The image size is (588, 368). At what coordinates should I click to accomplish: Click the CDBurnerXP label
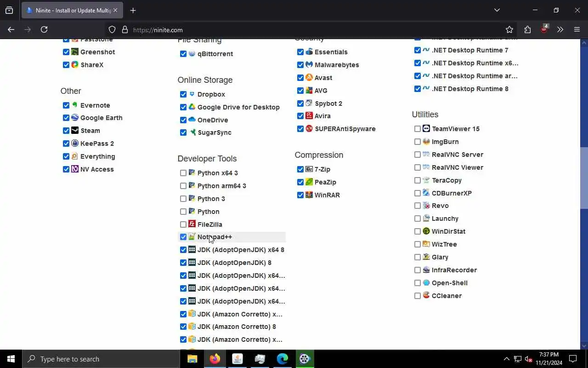pos(452,193)
